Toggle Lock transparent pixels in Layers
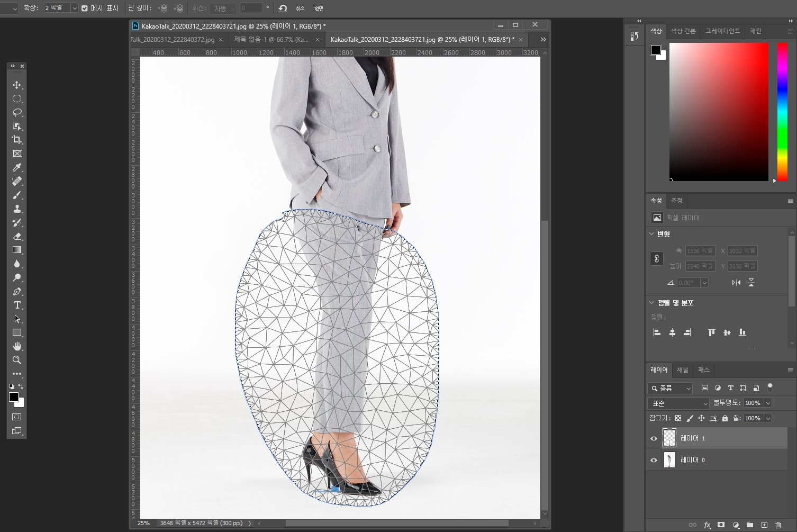797x532 pixels. [678, 418]
